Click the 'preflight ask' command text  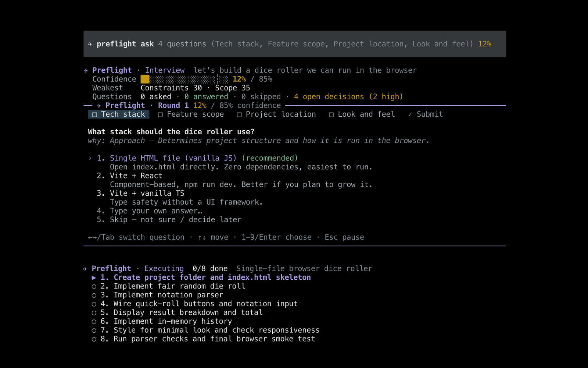click(x=125, y=44)
